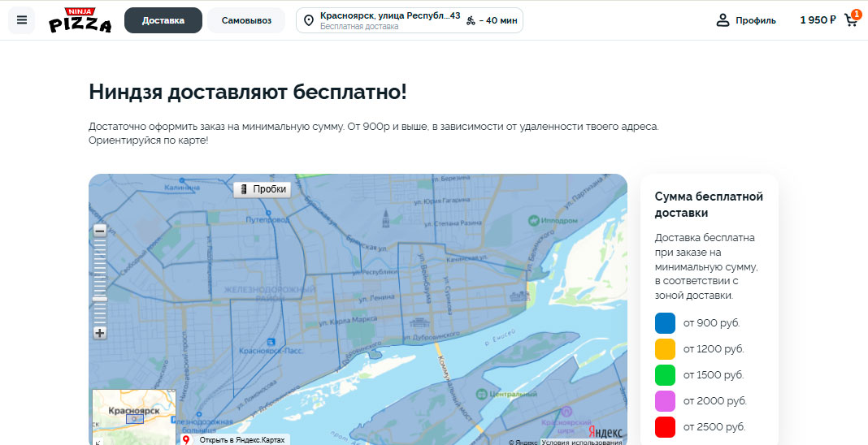The image size is (868, 445).
Task: Click the Красноярский цирк marker icon
Action: point(566,412)
